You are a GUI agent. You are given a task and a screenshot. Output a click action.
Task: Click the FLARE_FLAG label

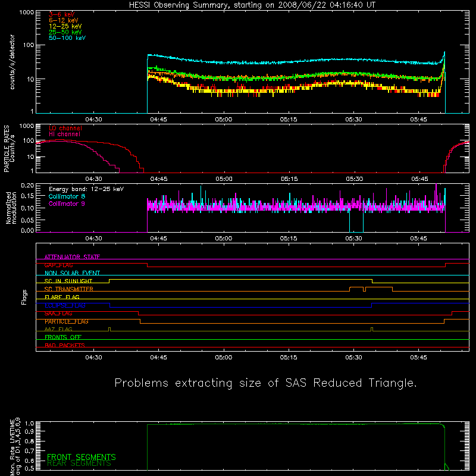click(x=62, y=297)
